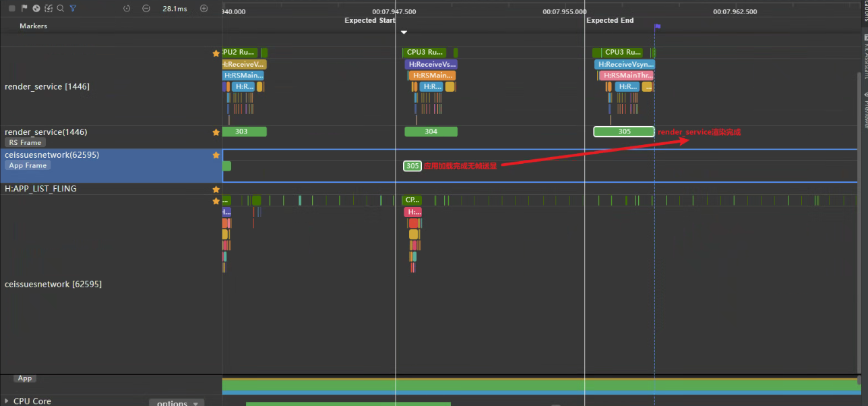
Task: Click the blue flag on timeline ruler
Action: pos(658,26)
